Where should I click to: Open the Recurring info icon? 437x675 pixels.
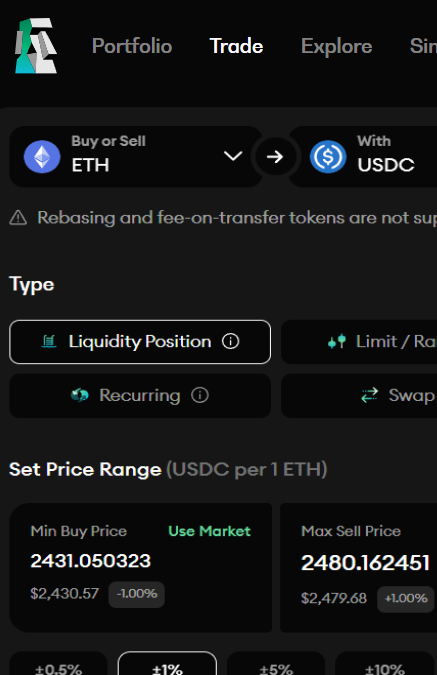click(200, 395)
